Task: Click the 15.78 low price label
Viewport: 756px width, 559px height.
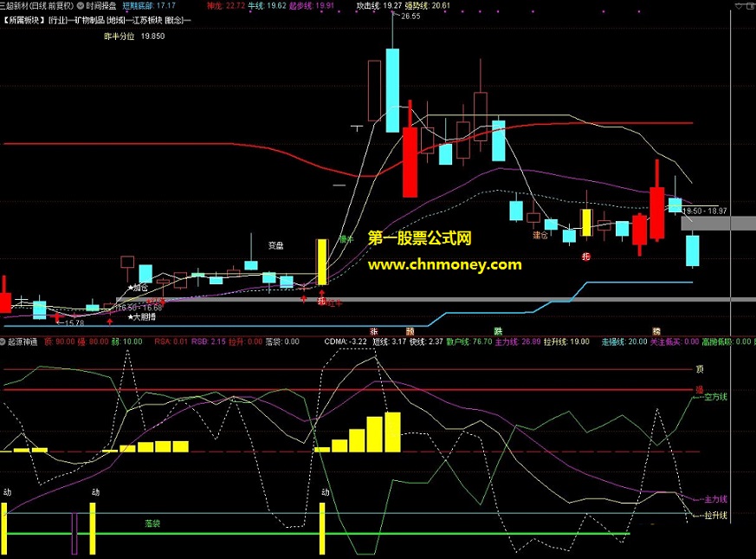Action: pos(74,323)
